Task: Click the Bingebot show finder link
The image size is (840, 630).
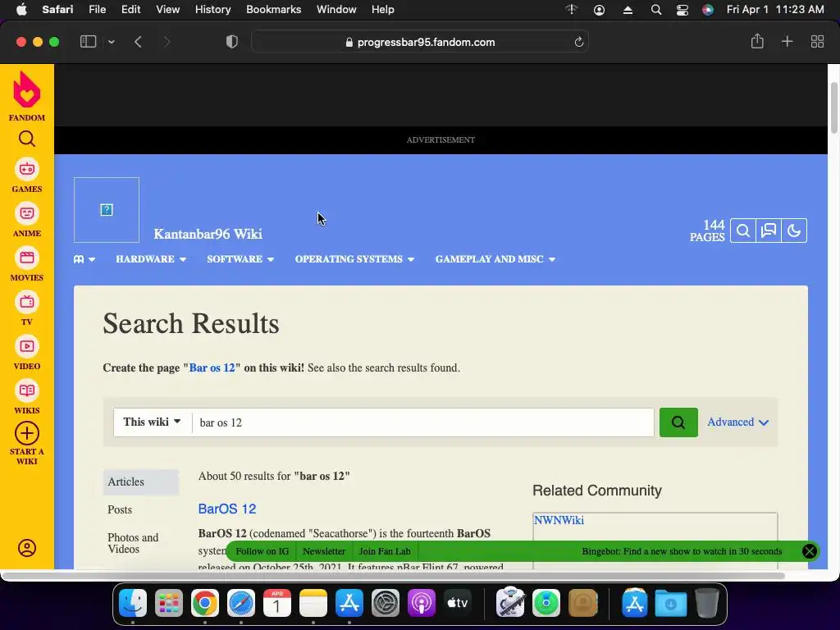Action: 682,551
